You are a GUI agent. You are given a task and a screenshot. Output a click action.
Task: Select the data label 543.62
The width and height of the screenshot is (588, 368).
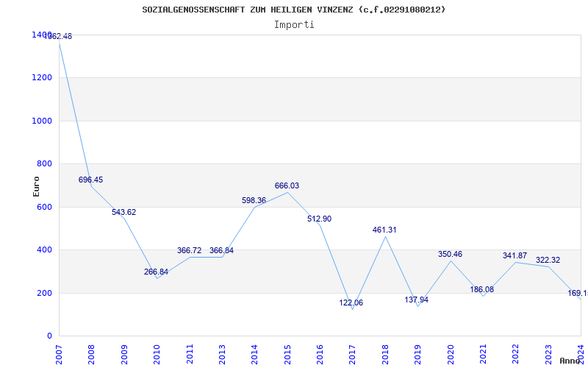(123, 212)
